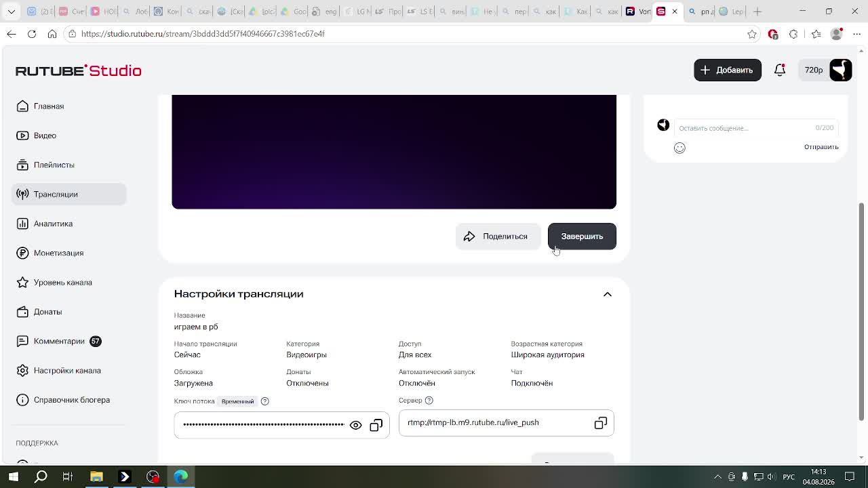This screenshot has height=488, width=868.
Task: Switch to the 'Vor' browser tab
Action: coord(637,12)
